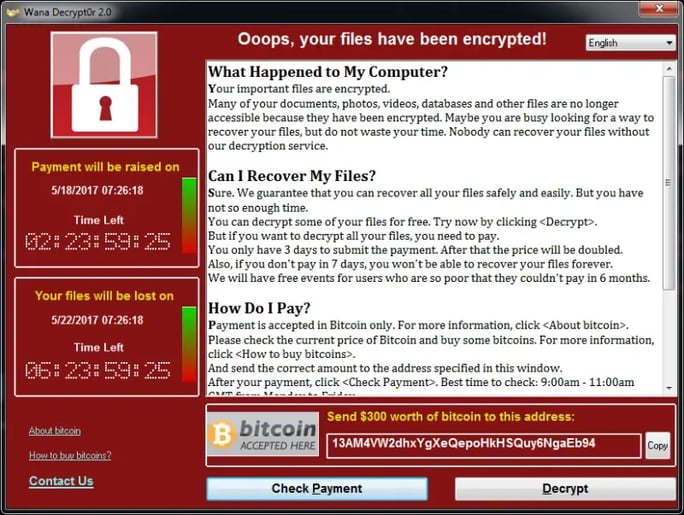Image resolution: width=684 pixels, height=515 pixels.
Task: Close the Wana Decrypt0r window
Action: [659, 8]
